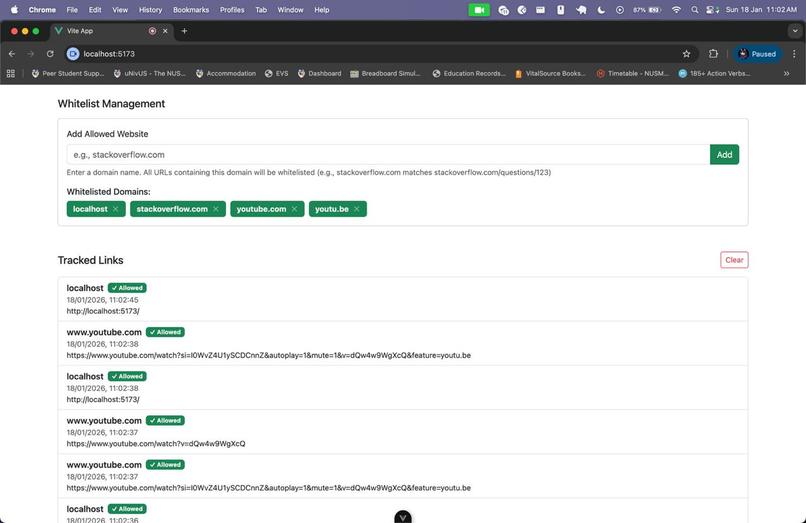Click the Allowed badge on the 11:02:45 entry
This screenshot has width=806, height=523.
[x=127, y=288]
